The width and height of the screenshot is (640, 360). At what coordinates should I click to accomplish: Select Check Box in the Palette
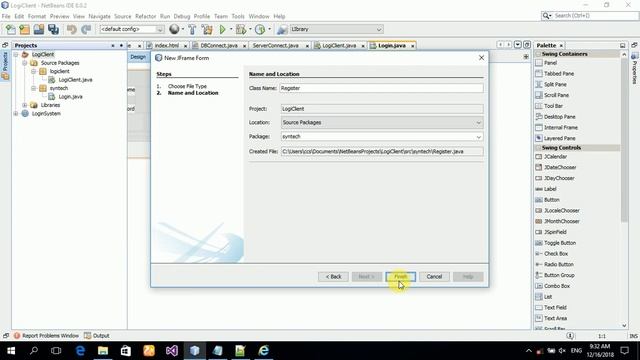click(556, 254)
